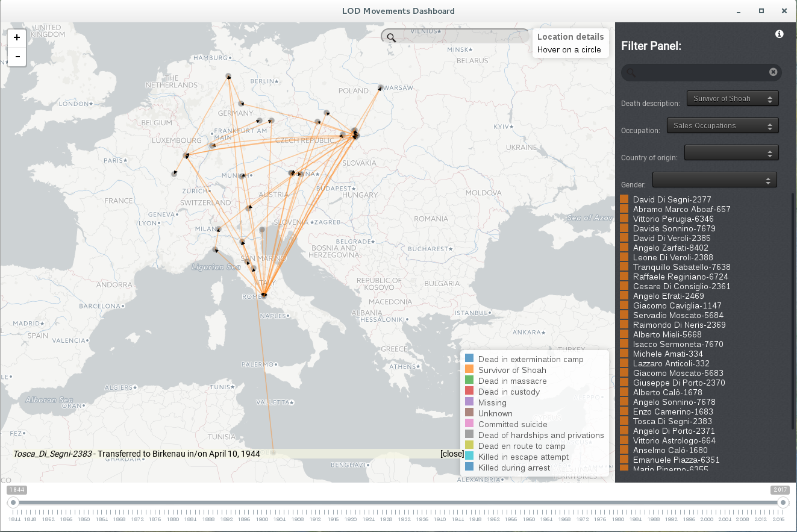The height and width of the screenshot is (532, 797).
Task: Click the Killed in escape attempt legend entry
Action: pyautogui.click(x=524, y=457)
